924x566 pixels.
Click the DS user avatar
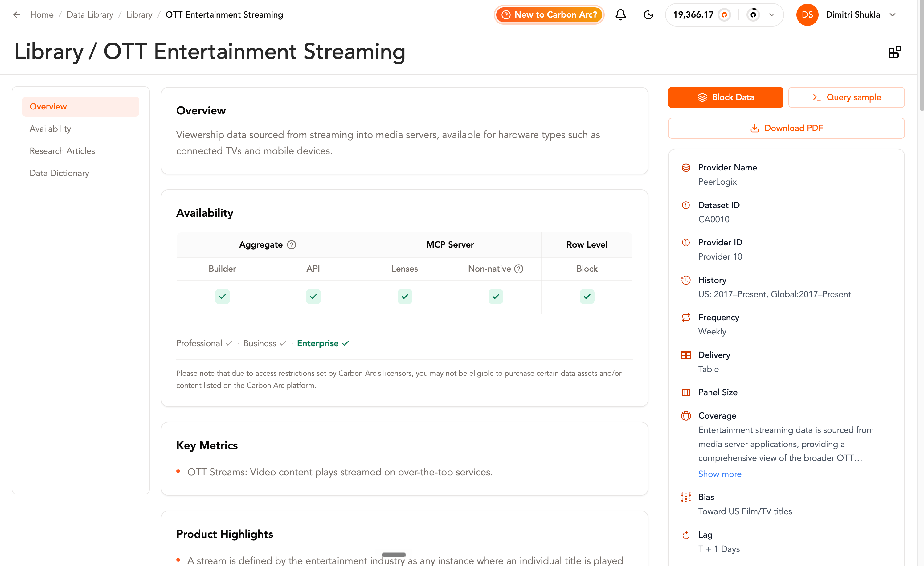pos(807,14)
